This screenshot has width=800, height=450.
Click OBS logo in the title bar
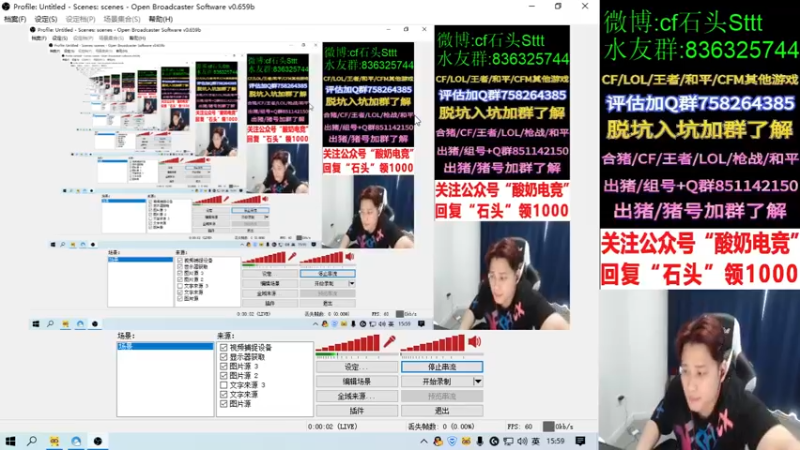click(x=6, y=7)
